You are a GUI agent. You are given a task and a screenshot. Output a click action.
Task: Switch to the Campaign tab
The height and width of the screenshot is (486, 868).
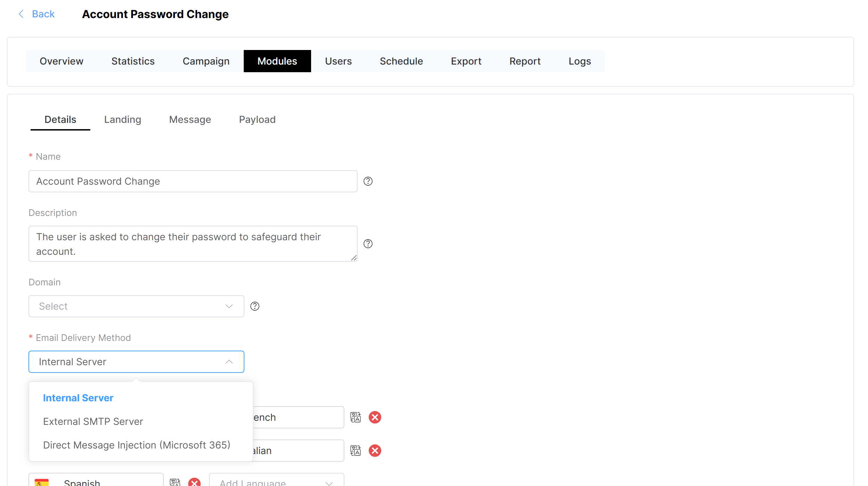pyautogui.click(x=206, y=61)
